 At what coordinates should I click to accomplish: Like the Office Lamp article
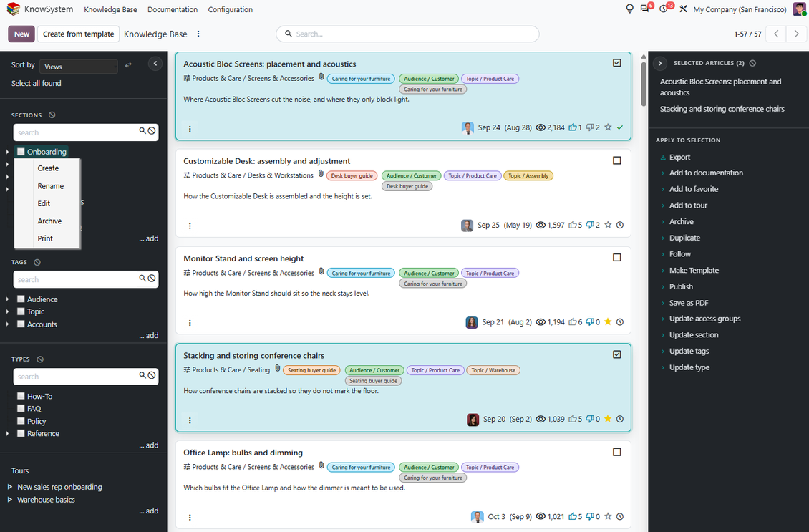click(x=573, y=516)
